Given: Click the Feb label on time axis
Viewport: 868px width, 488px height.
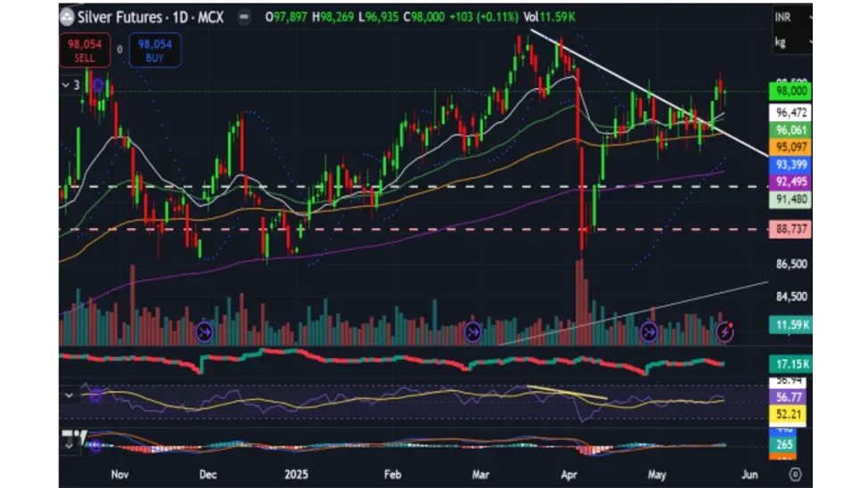Looking at the screenshot, I should [392, 474].
